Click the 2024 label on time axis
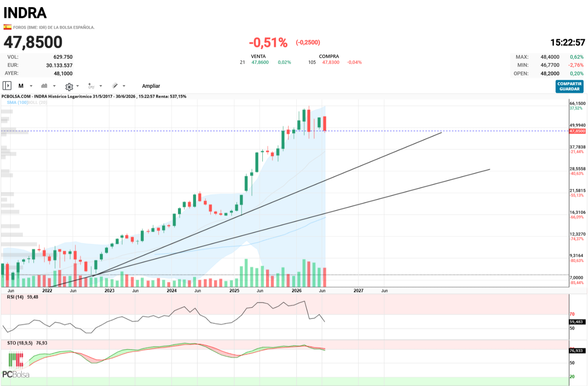The image size is (588, 386). coord(172,291)
